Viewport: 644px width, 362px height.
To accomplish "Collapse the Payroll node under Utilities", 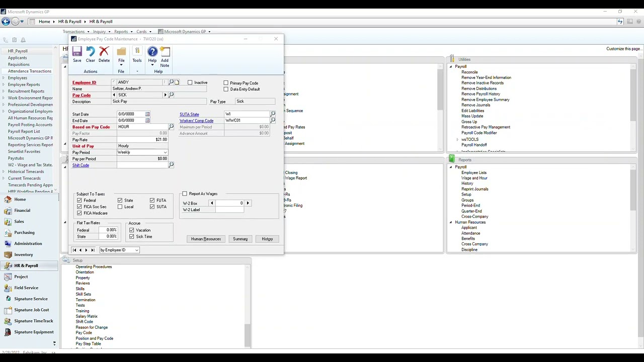I will 451,66.
